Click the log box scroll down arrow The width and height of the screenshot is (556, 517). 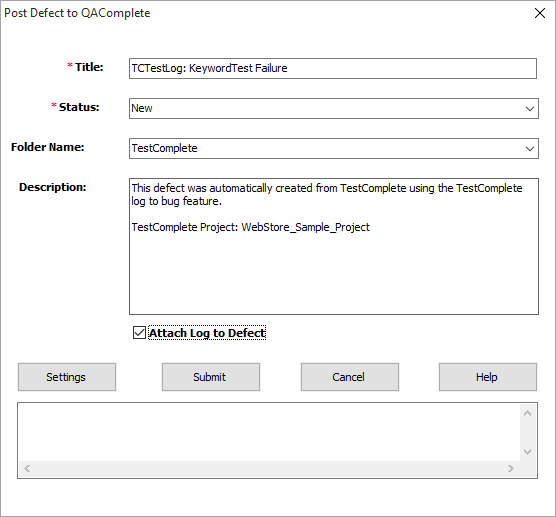(527, 452)
